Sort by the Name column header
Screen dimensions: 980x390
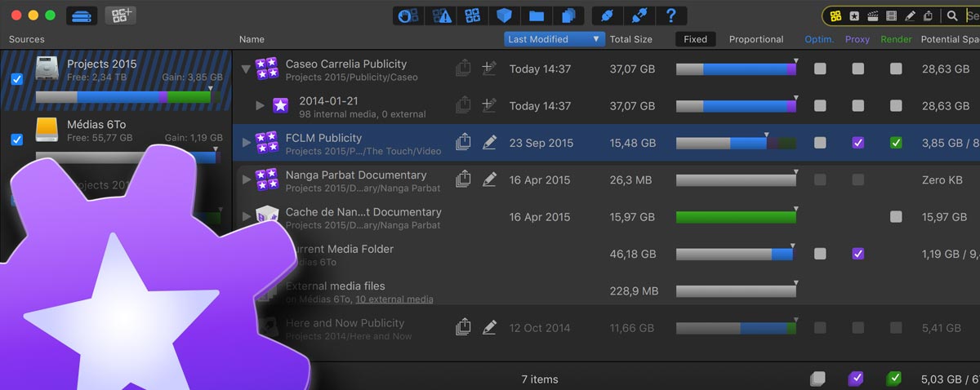click(x=252, y=39)
